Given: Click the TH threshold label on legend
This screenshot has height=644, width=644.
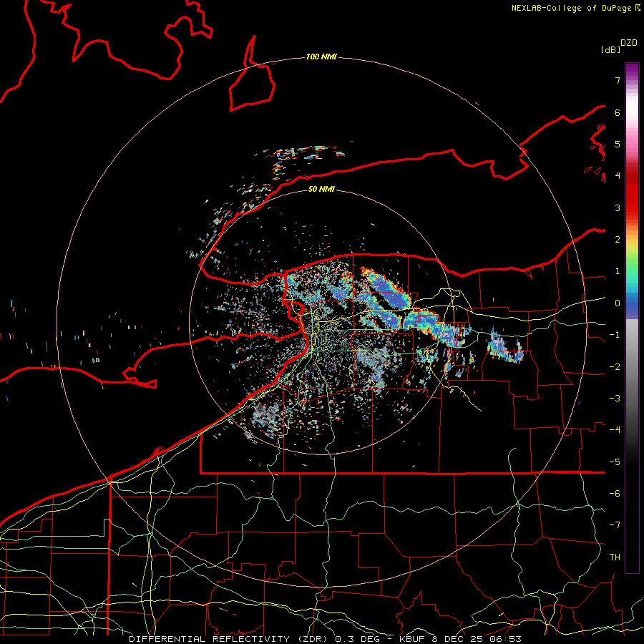Looking at the screenshot, I should pyautogui.click(x=615, y=557).
